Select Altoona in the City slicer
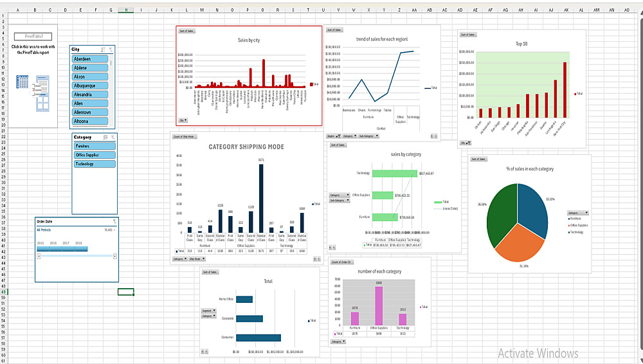Viewport: 643px width, 364px height. 90,121
